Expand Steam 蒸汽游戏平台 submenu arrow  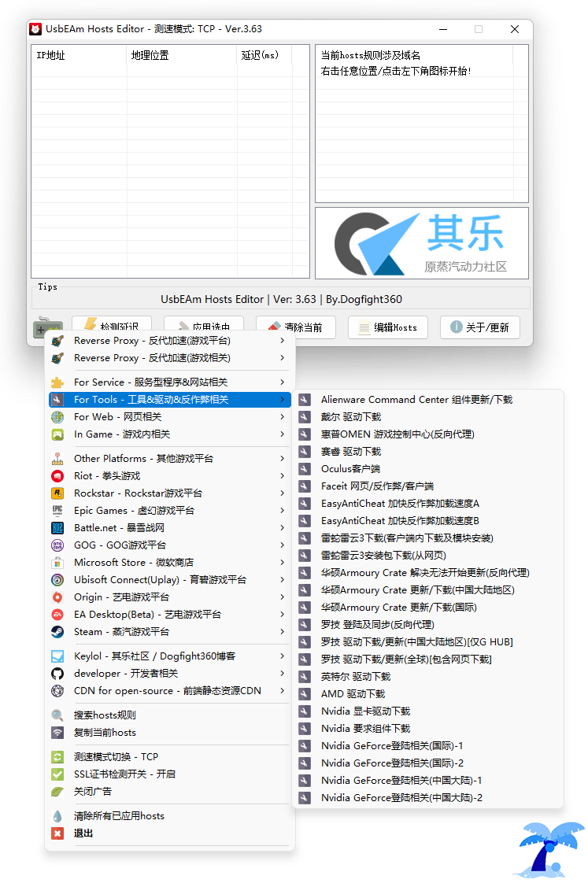[282, 632]
